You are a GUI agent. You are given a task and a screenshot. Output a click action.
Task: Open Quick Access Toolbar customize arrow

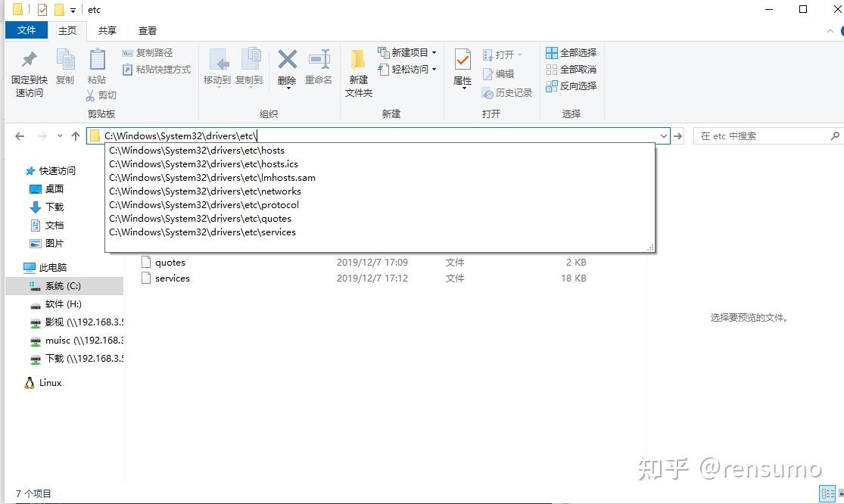point(73,11)
